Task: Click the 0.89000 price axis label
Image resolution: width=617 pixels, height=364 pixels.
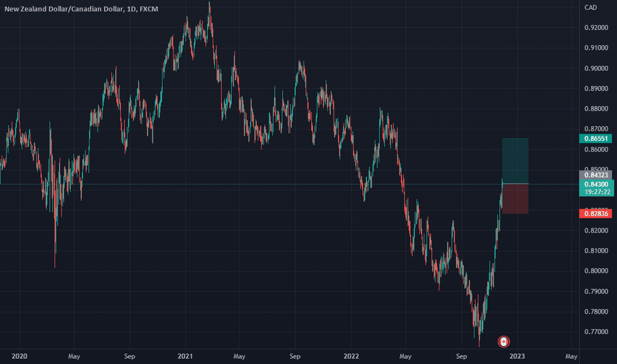Action: pos(596,89)
